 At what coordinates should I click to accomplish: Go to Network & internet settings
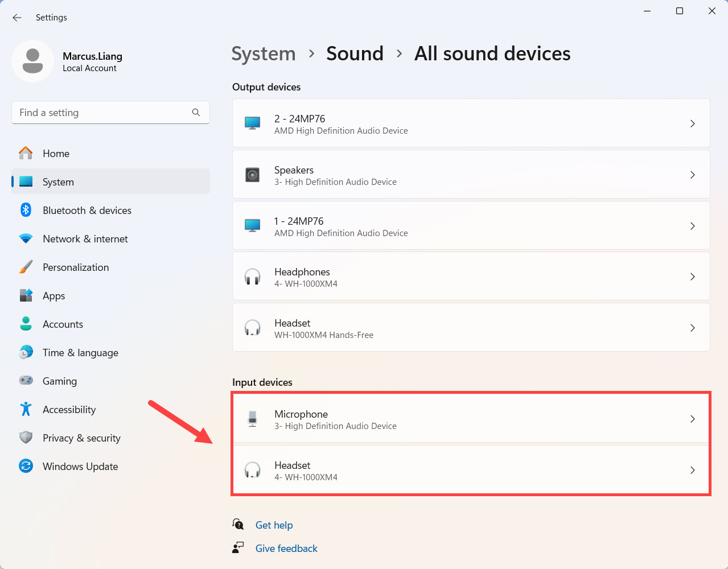[85, 239]
